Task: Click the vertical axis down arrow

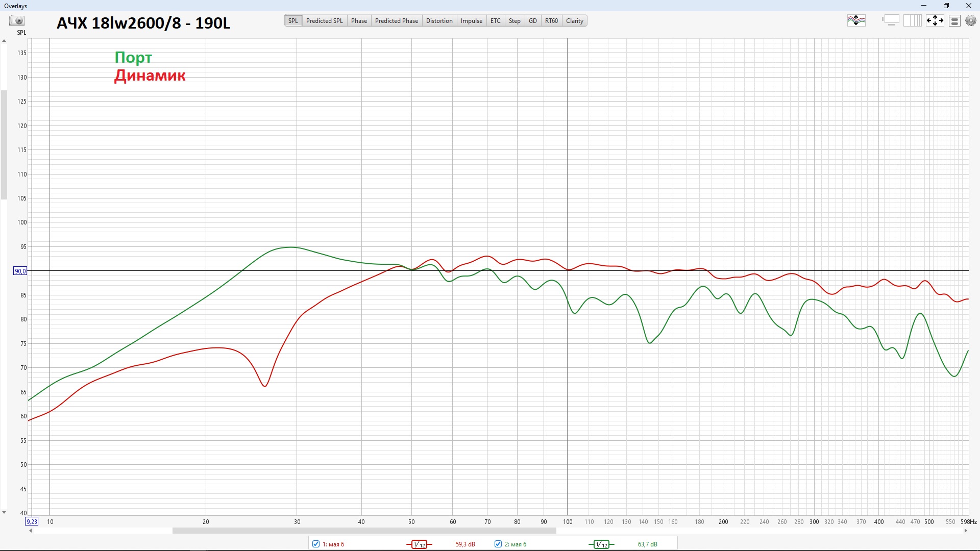Action: pyautogui.click(x=4, y=512)
